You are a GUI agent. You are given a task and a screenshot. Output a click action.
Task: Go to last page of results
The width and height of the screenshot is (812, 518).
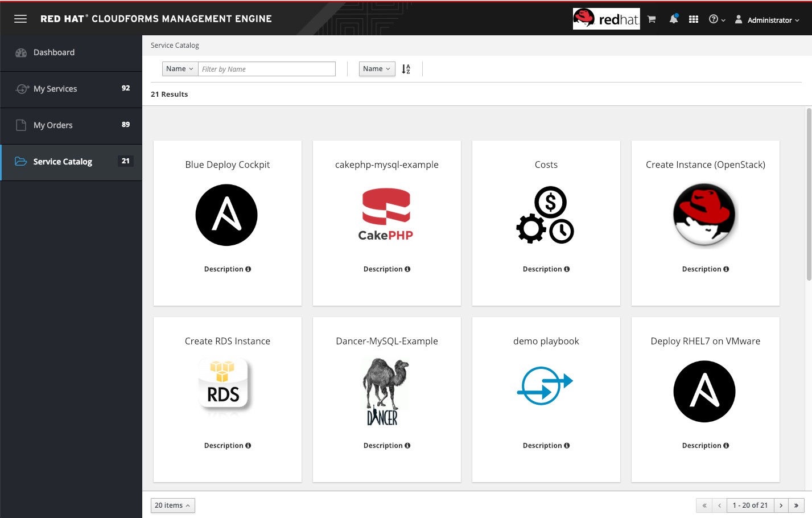(797, 505)
